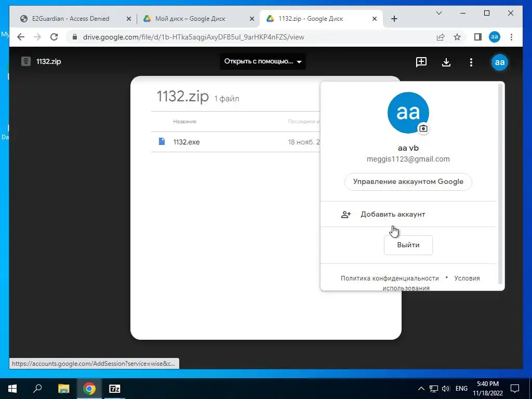Click the meggis1123@gmail.com email text
Viewport: 532px width, 399px height.
click(408, 159)
